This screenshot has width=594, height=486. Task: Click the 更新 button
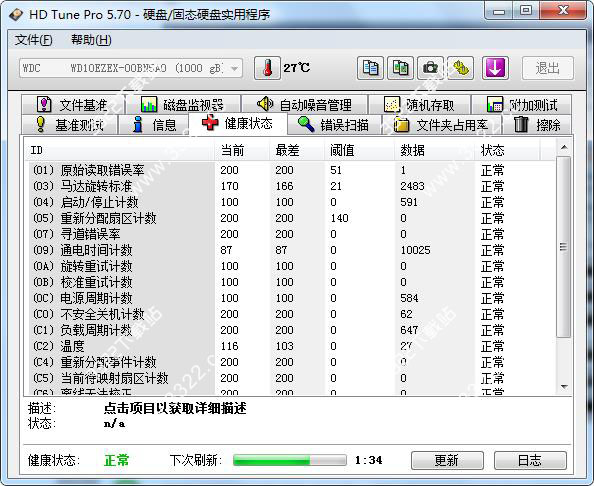[447, 460]
